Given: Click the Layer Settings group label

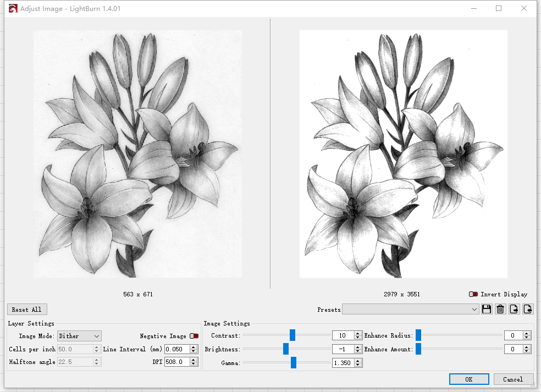Looking at the screenshot, I should pos(31,323).
